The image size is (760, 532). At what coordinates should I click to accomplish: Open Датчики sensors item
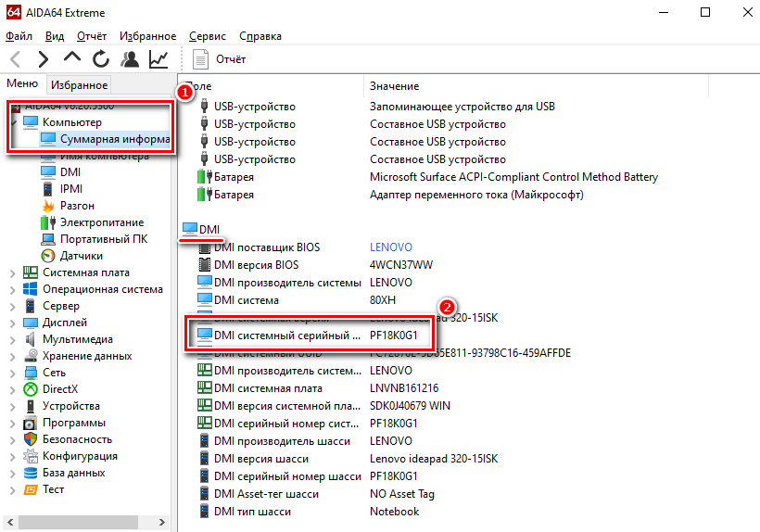click(81, 256)
